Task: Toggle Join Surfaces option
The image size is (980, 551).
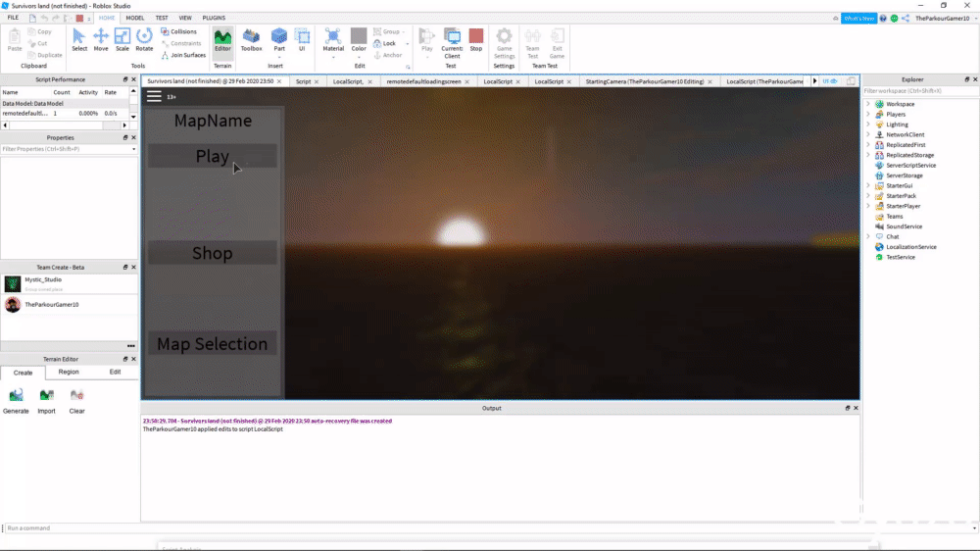Action: [x=183, y=55]
